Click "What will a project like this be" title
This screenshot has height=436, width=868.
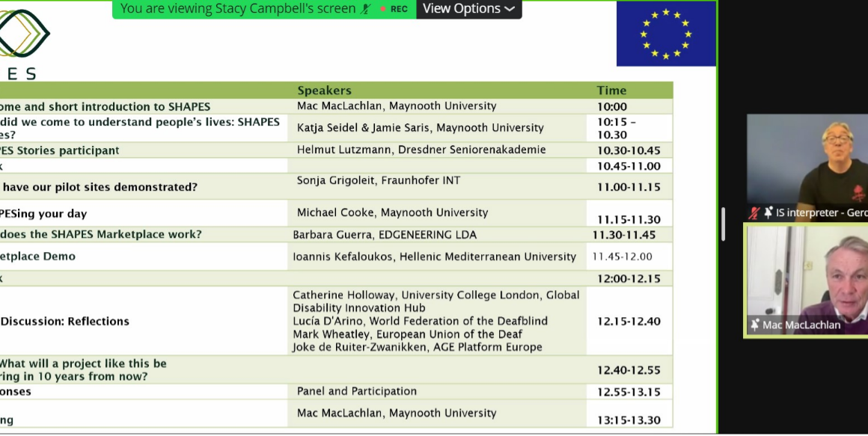83,363
